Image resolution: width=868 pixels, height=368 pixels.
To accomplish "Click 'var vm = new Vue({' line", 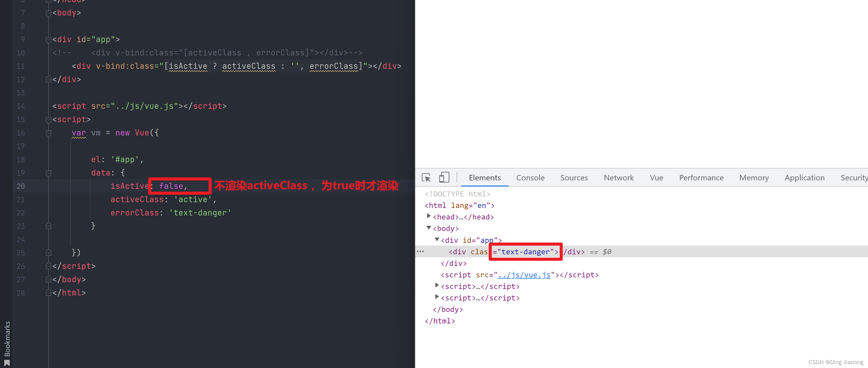I will click(x=115, y=133).
